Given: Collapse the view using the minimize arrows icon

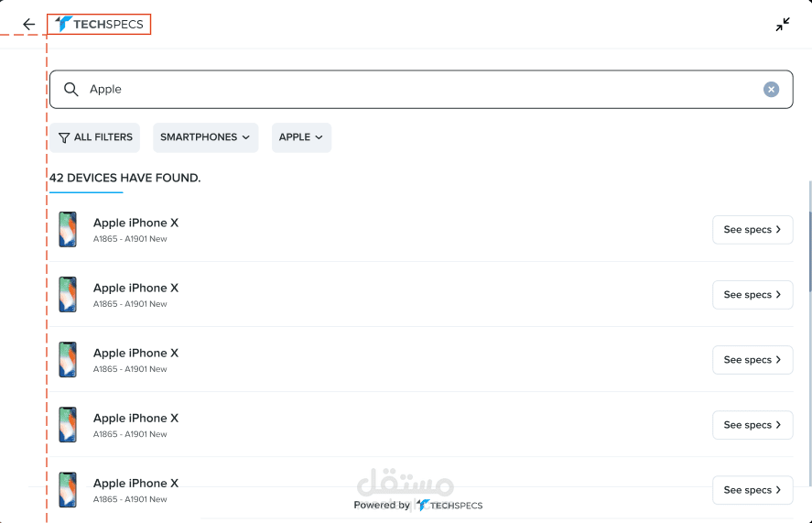Looking at the screenshot, I should [x=783, y=25].
